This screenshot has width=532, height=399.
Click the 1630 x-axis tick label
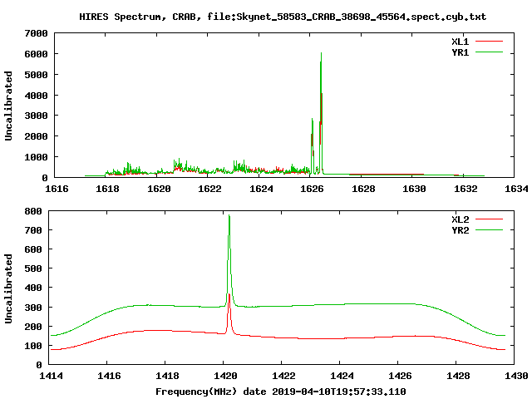(x=414, y=189)
